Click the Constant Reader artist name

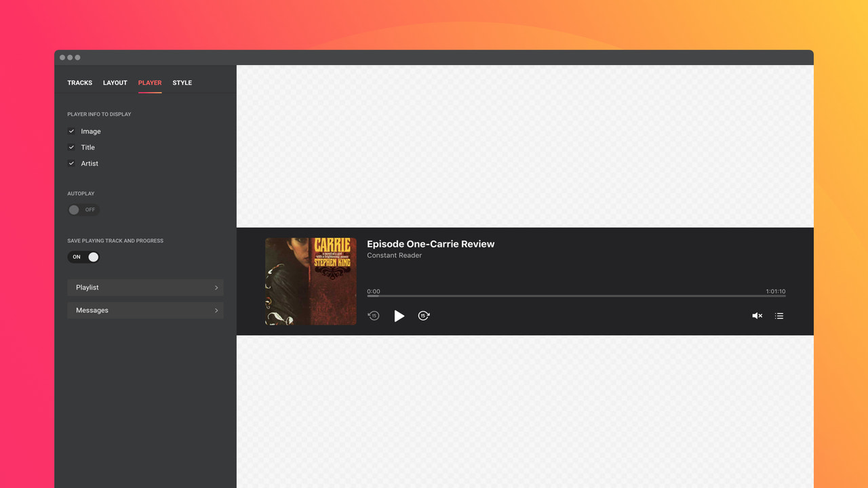coord(394,255)
